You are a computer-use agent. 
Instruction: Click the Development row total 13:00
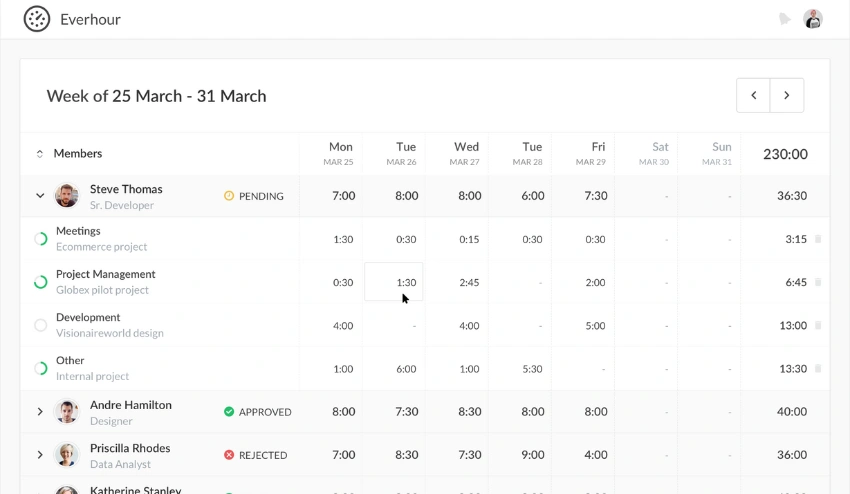click(x=793, y=326)
